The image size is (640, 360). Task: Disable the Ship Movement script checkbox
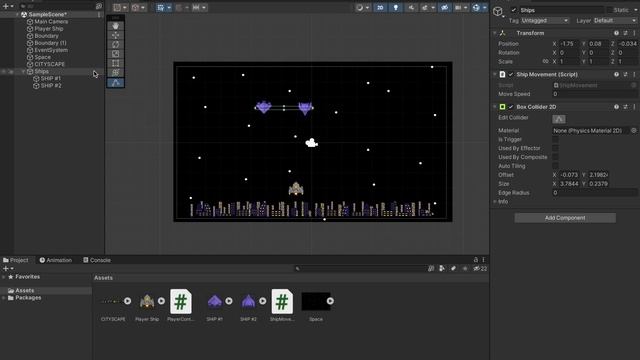click(511, 74)
